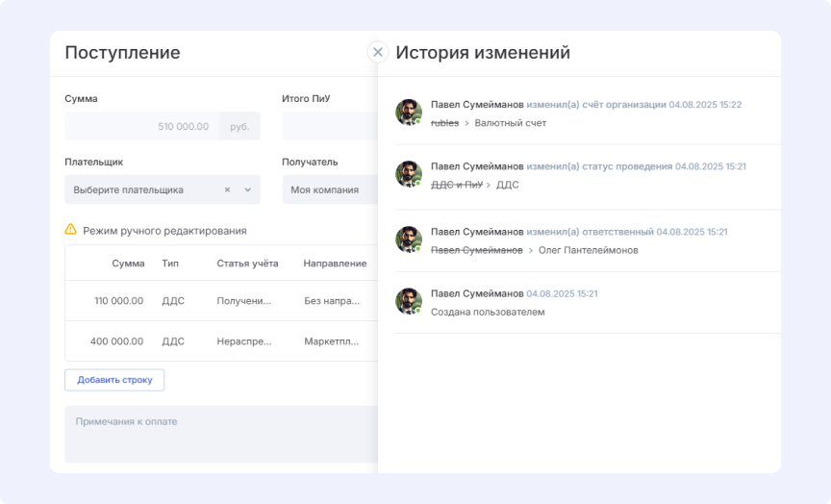Select the 400 000.00 amount cell

(117, 341)
